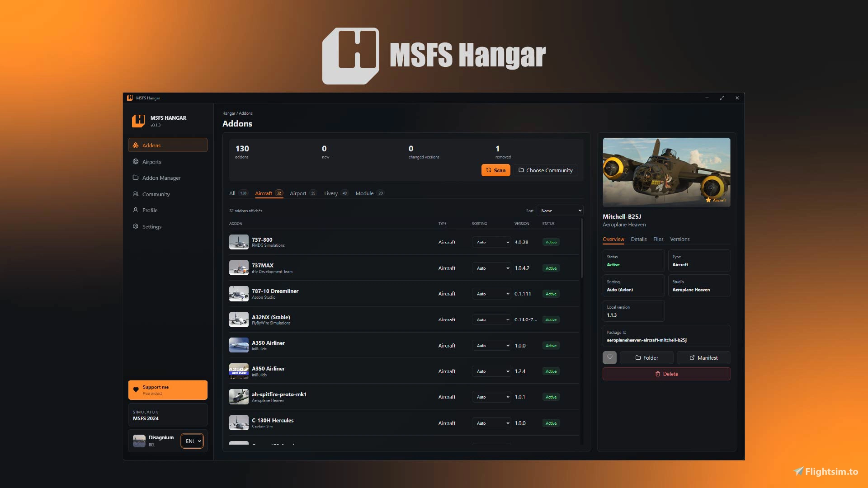Click version "1.0.1" of ah-spitfire-proto-mk1
The height and width of the screenshot is (488, 868).
click(520, 397)
